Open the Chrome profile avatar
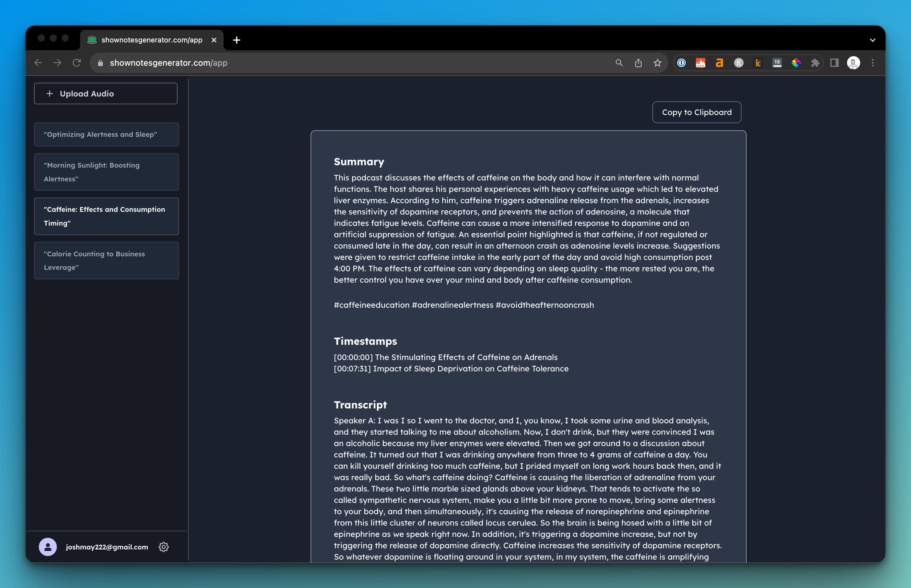 [853, 63]
